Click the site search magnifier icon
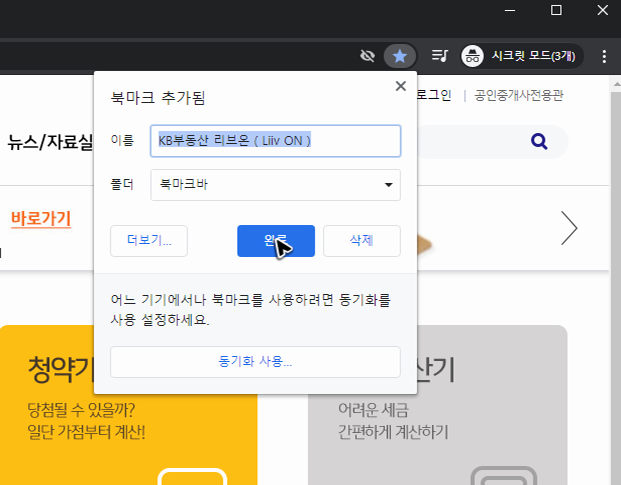The width and height of the screenshot is (621, 485). (539, 141)
